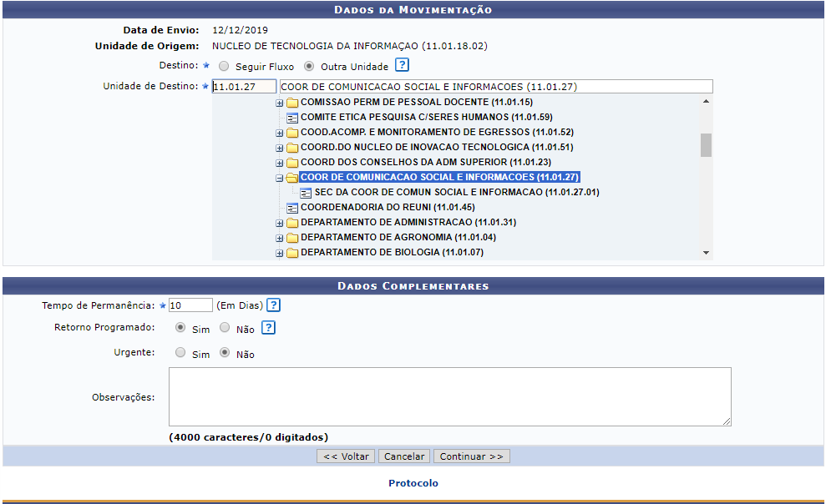Mark Urgente as Sim
Image resolution: width=826 pixels, height=504 pixels.
coord(180,353)
